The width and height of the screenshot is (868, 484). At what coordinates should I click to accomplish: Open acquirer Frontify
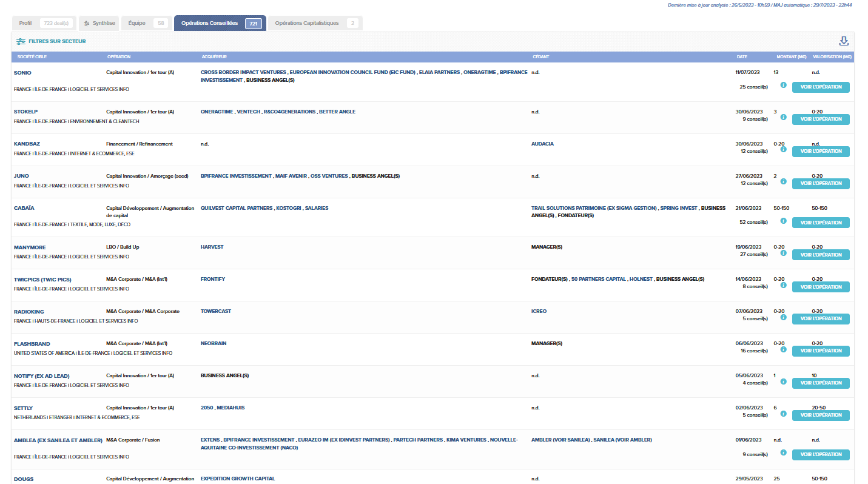point(213,279)
